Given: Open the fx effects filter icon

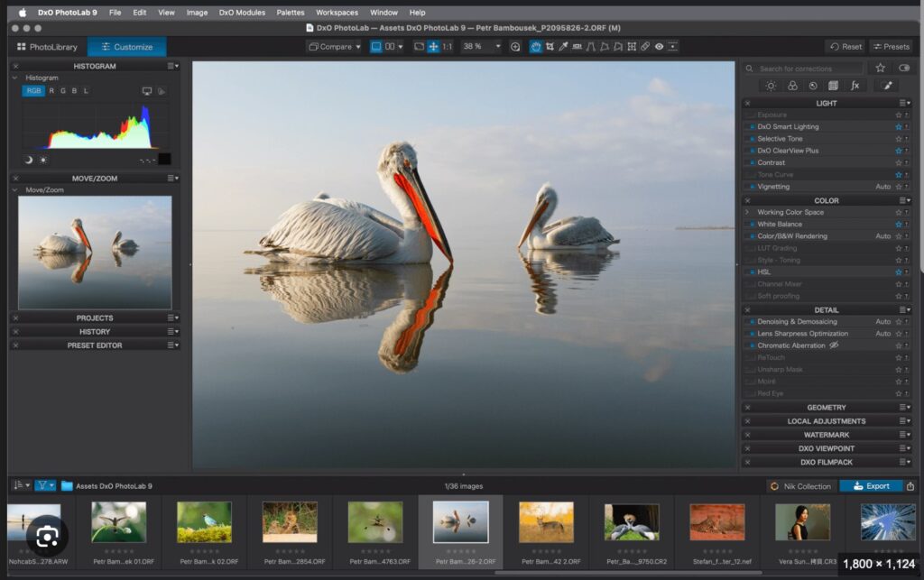Looking at the screenshot, I should 855,86.
